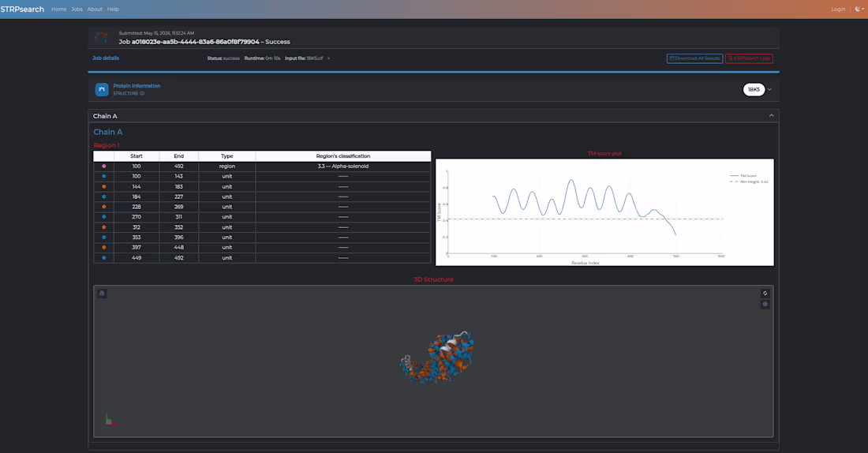Click the STRPsearch logo in the navbar

[x=22, y=9]
